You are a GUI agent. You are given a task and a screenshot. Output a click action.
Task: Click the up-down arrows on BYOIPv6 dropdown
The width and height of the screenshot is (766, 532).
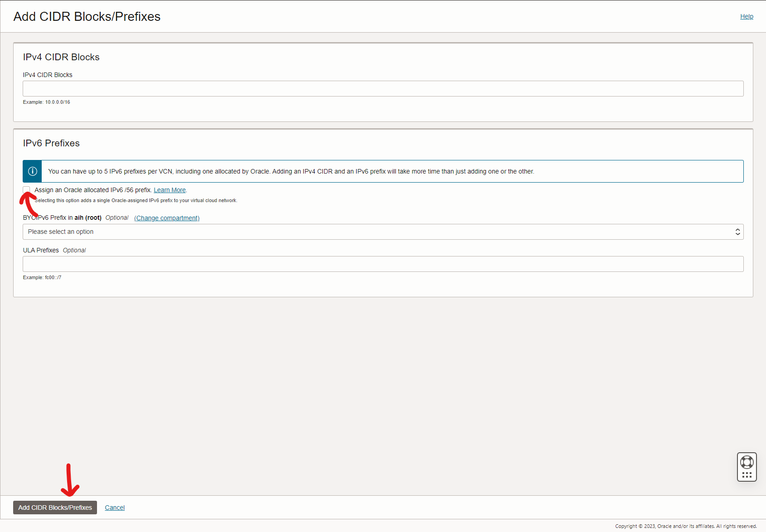tap(737, 232)
